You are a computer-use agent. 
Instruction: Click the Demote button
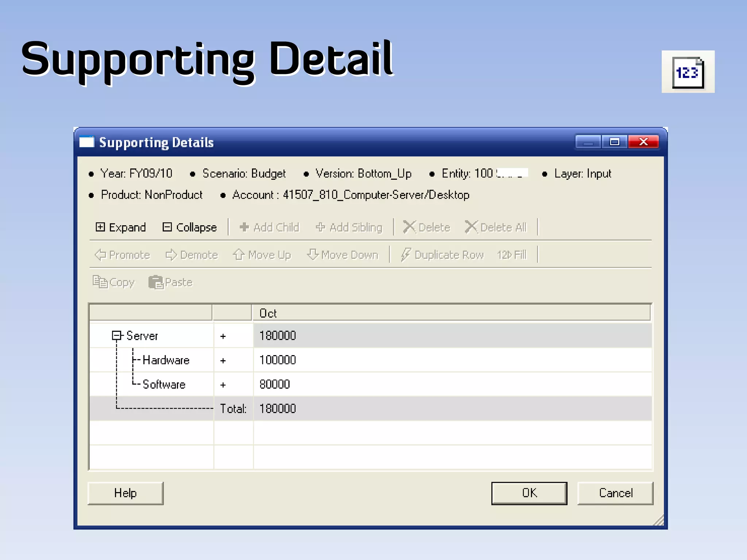point(191,254)
